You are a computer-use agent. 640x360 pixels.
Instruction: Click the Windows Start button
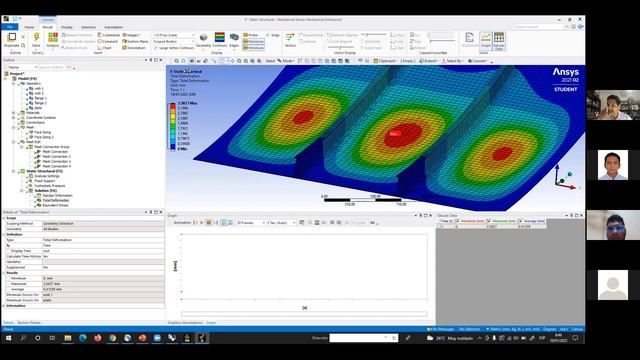point(8,338)
